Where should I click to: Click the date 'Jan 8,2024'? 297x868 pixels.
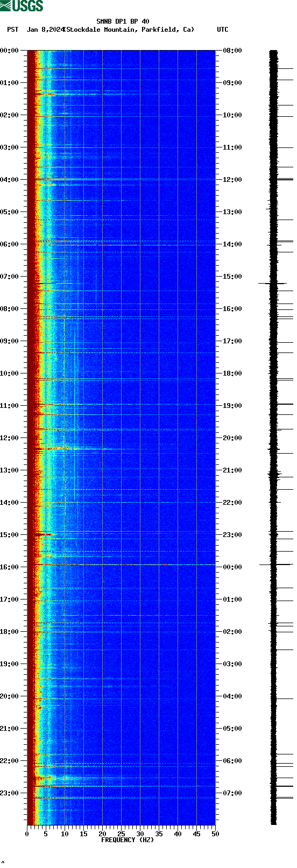pos(45,30)
